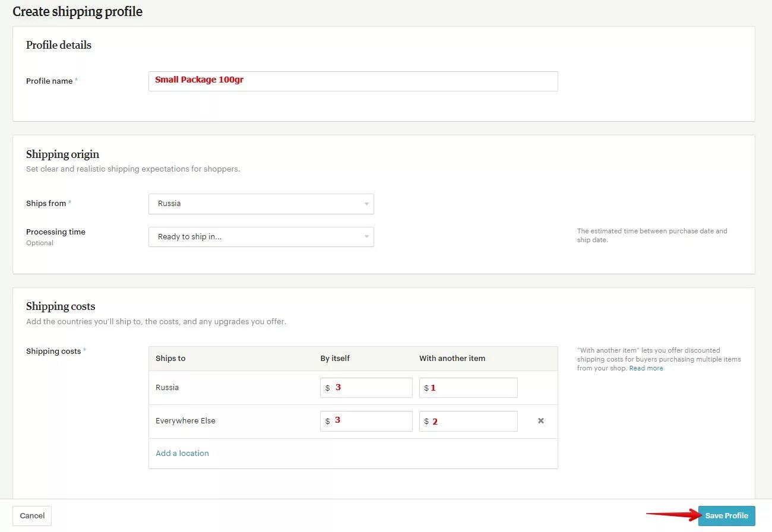Click the Ships to column header
772x532 pixels.
(x=170, y=359)
